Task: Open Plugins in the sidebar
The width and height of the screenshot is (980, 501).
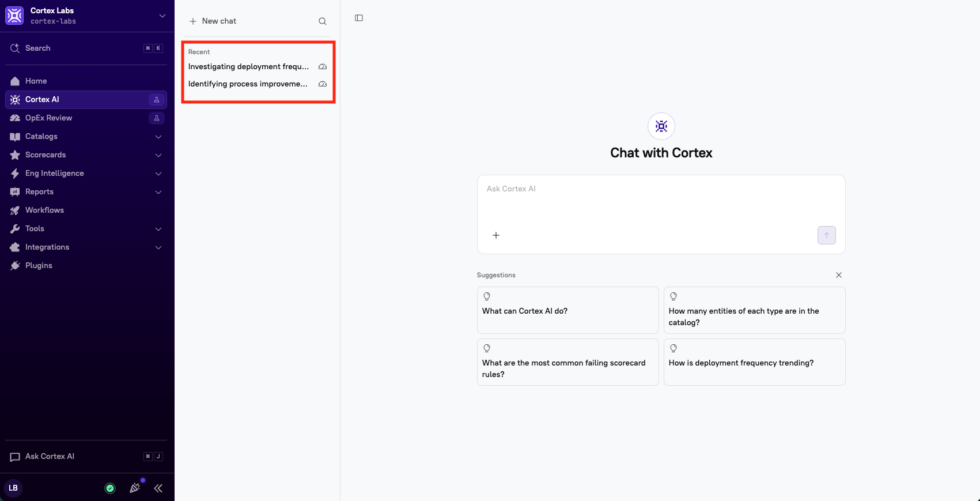Action: tap(86, 266)
